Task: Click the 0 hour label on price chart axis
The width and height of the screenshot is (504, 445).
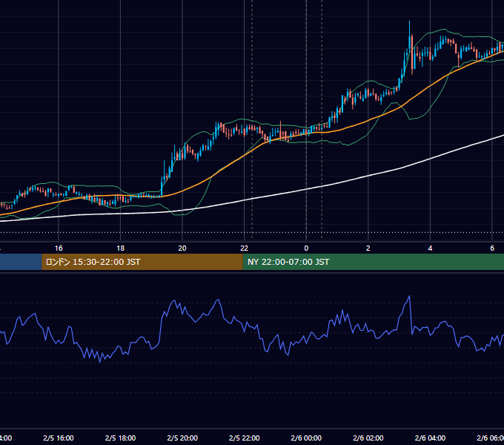Action: point(306,248)
